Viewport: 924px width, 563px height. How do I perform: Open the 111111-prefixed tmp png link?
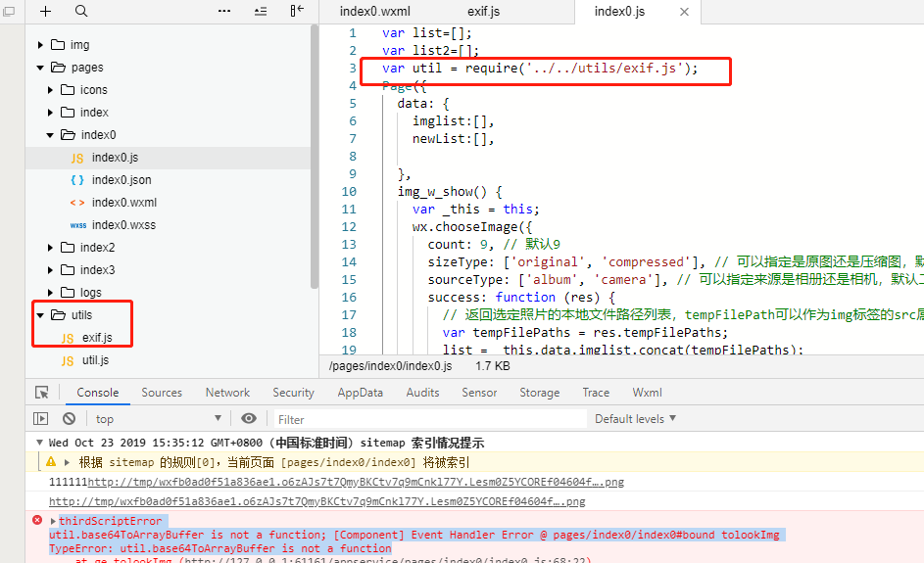[x=356, y=482]
